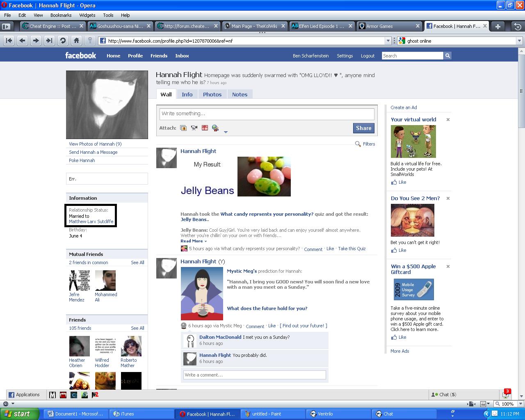Image resolution: width=525 pixels, height=420 pixels.
Task: Click the Share button
Action: point(363,128)
